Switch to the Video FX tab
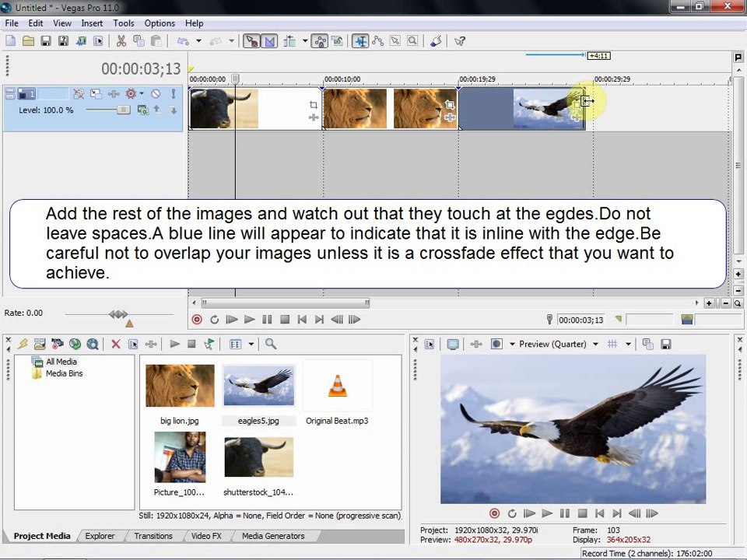This screenshot has width=747, height=560. 206,536
